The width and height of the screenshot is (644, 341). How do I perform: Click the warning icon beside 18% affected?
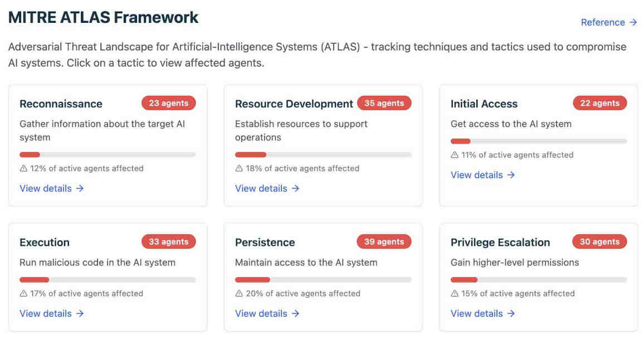[239, 168]
